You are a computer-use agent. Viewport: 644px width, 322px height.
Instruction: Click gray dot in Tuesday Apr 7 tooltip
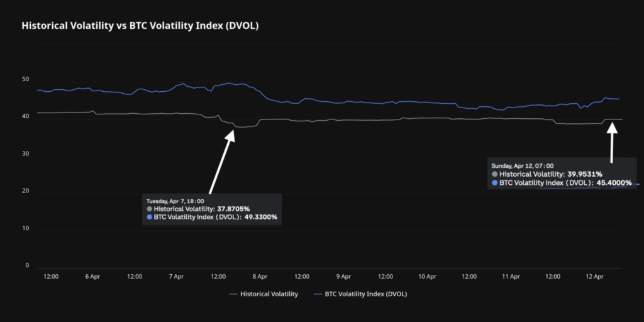150,209
